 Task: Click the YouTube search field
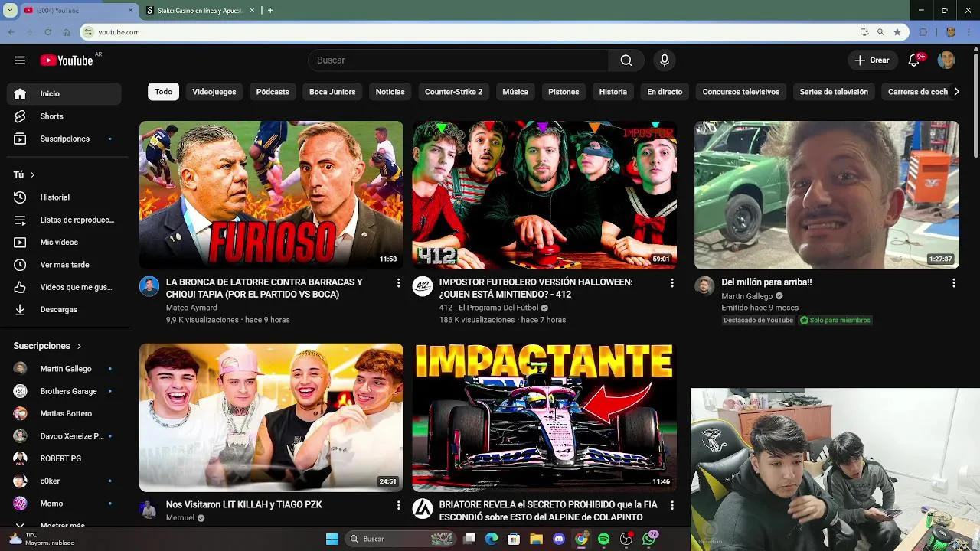tap(458, 60)
